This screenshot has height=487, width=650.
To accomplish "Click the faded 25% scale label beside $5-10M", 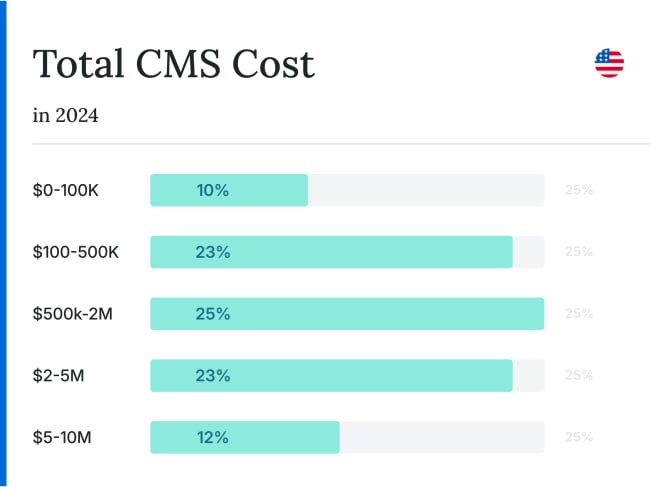I will 579,437.
